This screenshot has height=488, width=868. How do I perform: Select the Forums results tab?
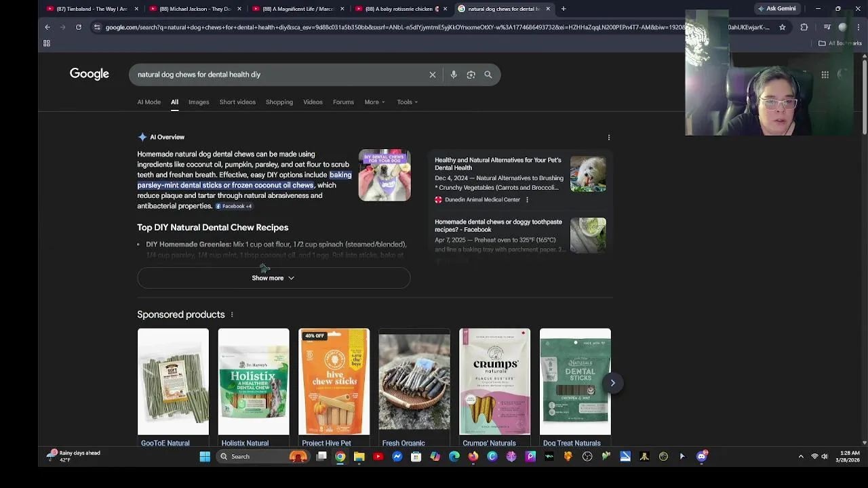(x=343, y=102)
